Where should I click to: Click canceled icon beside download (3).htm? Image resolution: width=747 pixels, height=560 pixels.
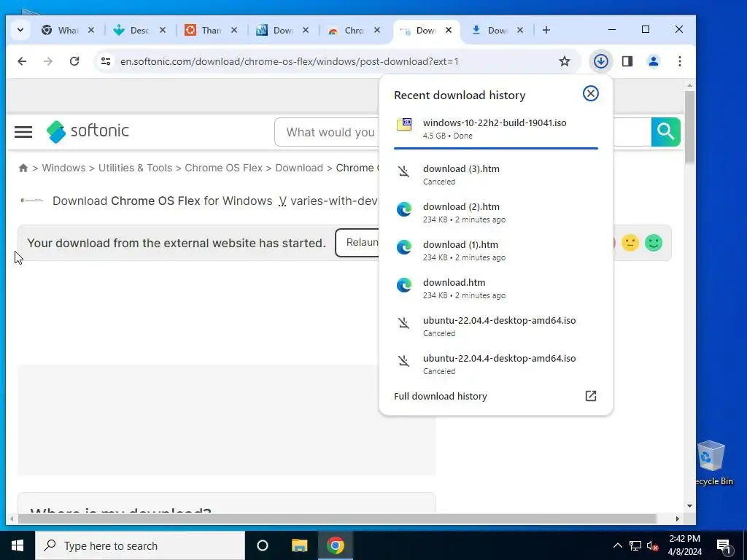tap(403, 171)
